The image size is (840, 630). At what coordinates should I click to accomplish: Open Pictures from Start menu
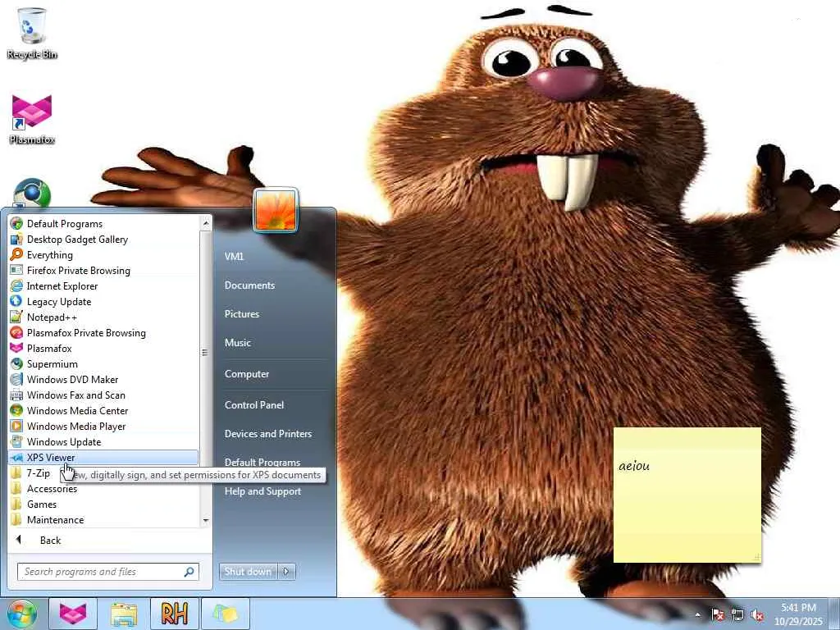(x=242, y=314)
